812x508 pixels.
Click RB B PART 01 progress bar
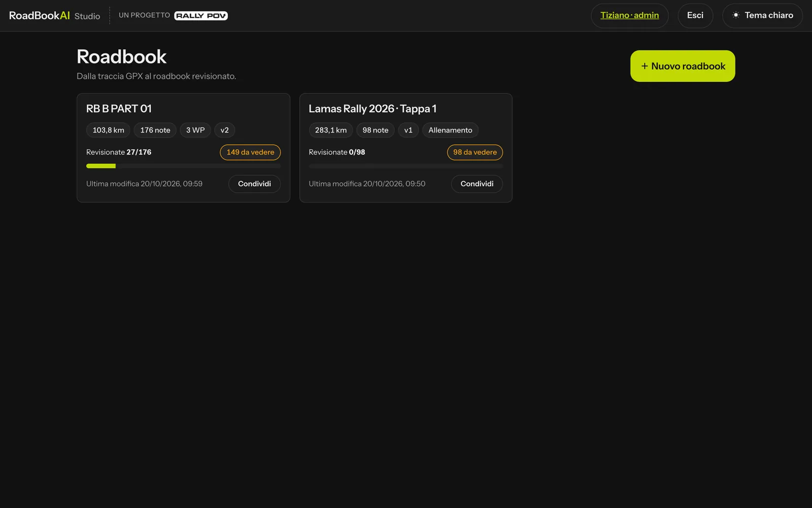coord(183,166)
